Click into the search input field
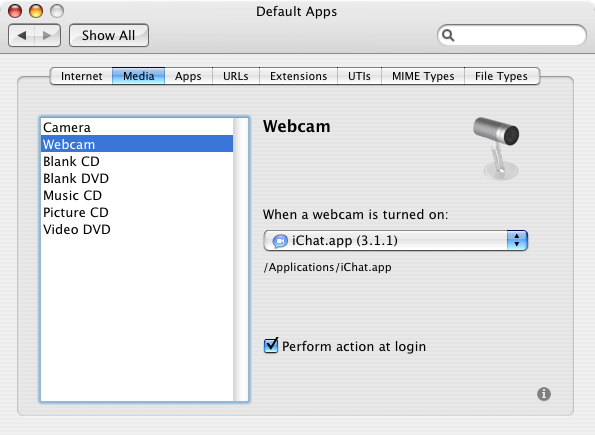The height and width of the screenshot is (435, 595). [512, 35]
